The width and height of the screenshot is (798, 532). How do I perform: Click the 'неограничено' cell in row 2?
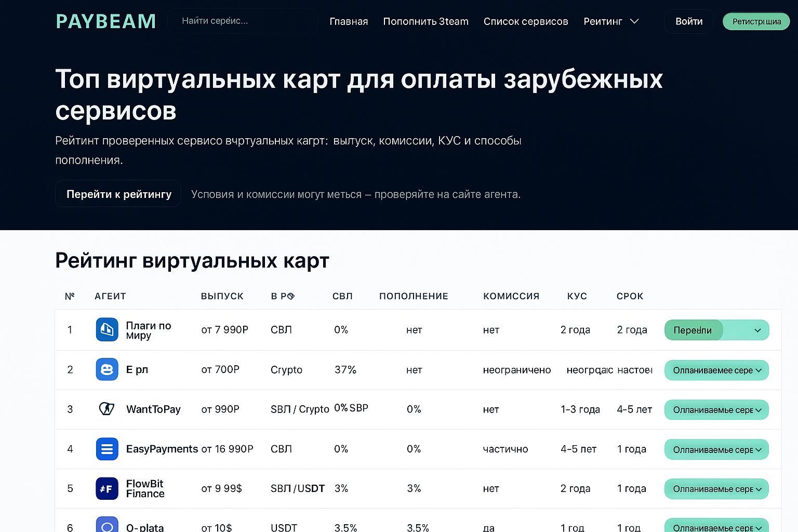point(517,370)
